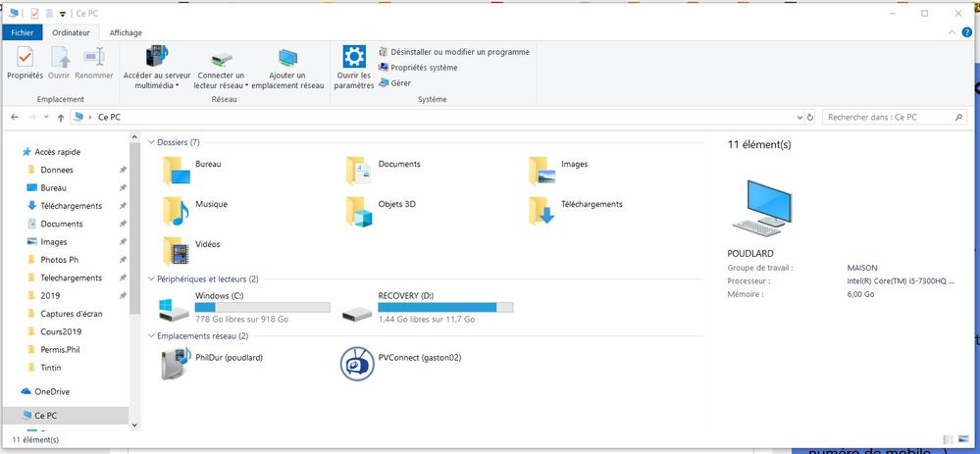Click Propriétés système in the ribbon
980x454 pixels.
[x=423, y=68]
